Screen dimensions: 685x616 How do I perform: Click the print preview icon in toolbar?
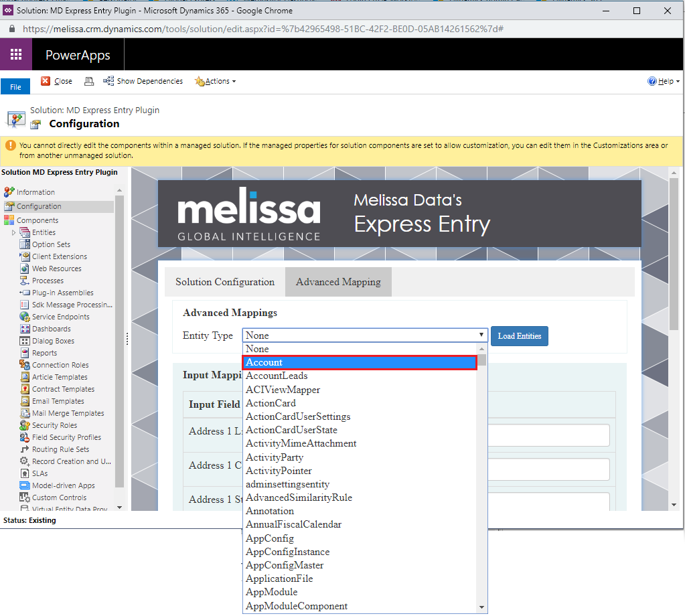(x=89, y=81)
